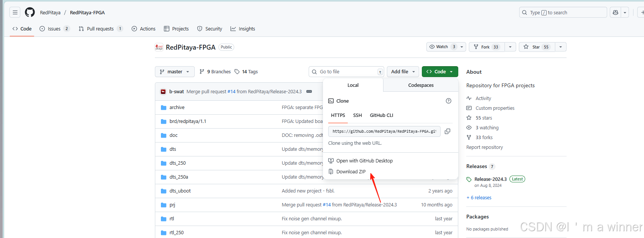Click the b-swat author avatar
644x238 pixels.
163,91
